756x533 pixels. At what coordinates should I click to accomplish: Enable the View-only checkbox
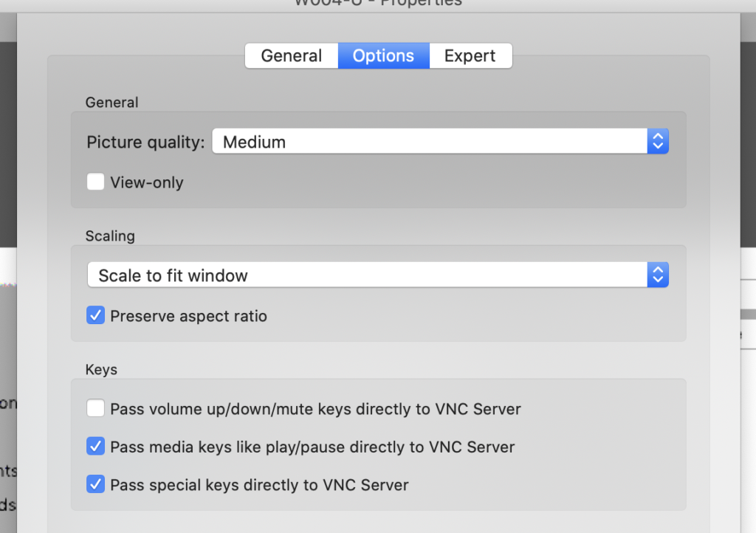[x=95, y=182]
